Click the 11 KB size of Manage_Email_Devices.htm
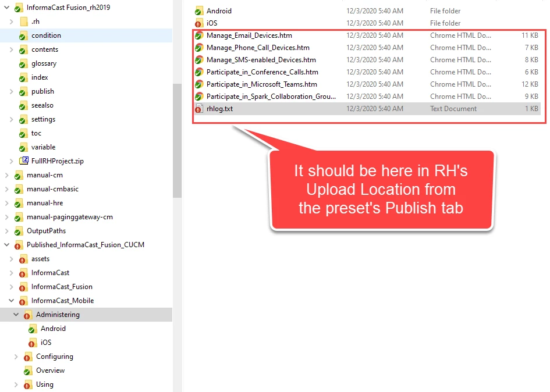Image resolution: width=550 pixels, height=392 pixels. point(530,35)
